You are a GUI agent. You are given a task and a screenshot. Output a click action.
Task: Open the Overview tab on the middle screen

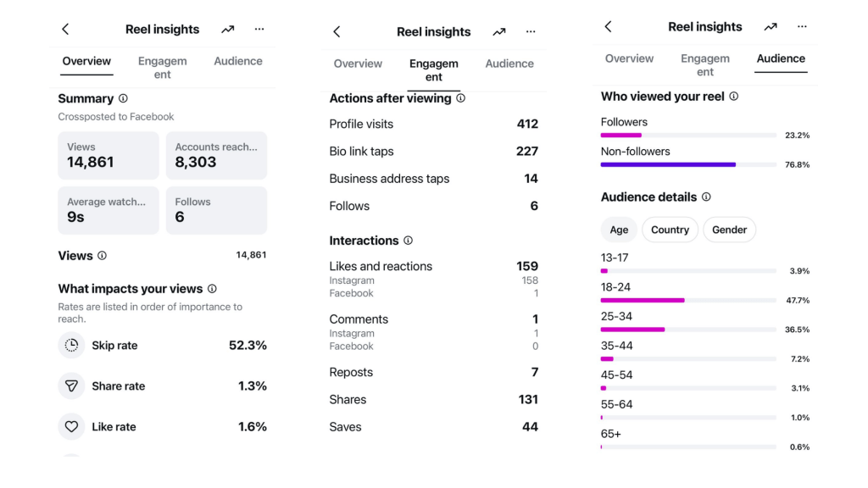click(358, 64)
